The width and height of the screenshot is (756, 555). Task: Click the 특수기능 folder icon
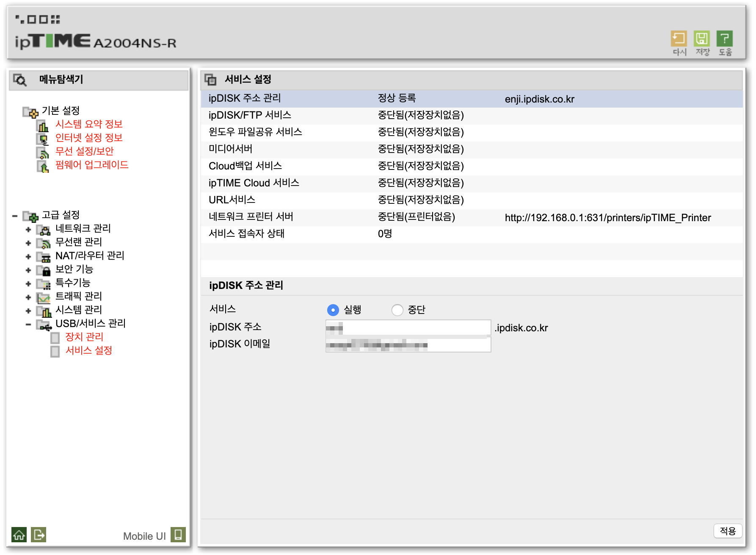44,284
